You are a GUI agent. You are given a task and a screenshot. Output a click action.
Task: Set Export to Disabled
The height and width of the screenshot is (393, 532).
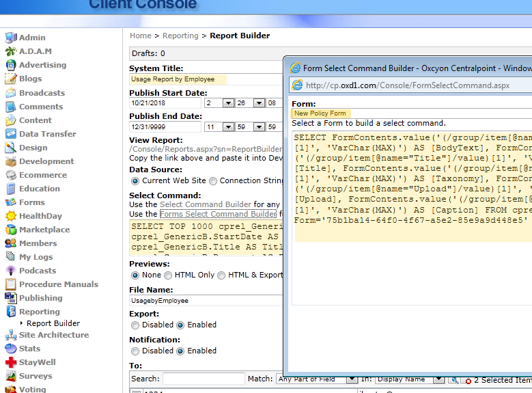tap(135, 325)
